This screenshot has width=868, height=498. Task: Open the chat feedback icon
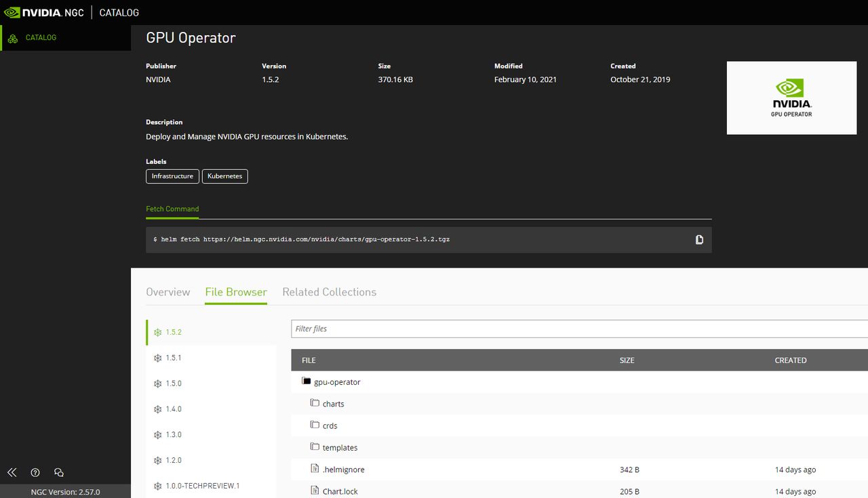click(59, 472)
